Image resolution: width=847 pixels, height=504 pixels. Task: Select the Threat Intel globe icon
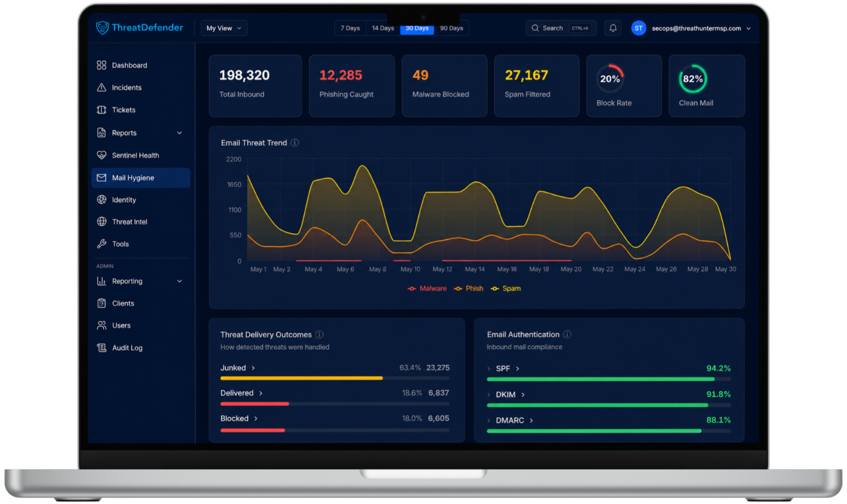[x=101, y=222]
